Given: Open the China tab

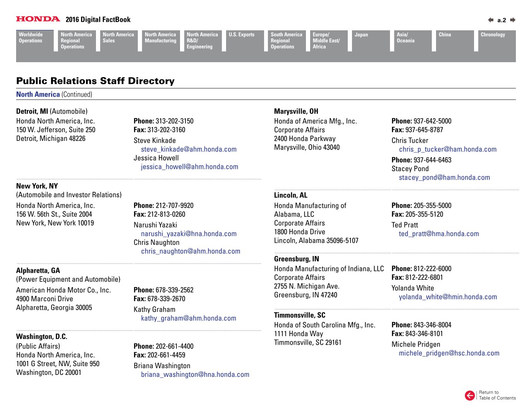Looking at the screenshot, I should click(x=455, y=41).
